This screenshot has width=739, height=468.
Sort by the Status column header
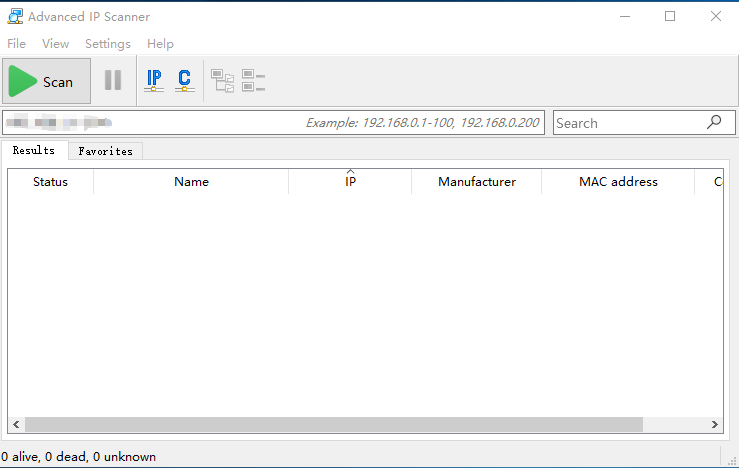50,182
